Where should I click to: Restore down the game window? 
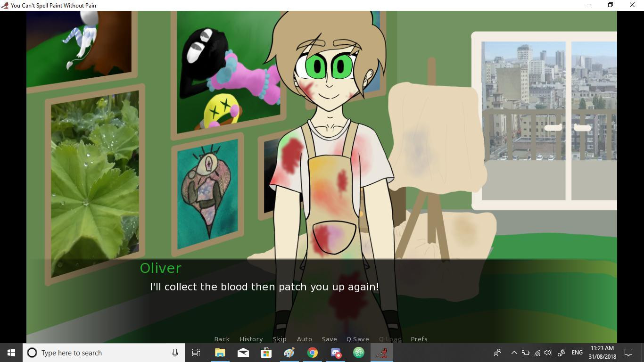click(x=611, y=5)
